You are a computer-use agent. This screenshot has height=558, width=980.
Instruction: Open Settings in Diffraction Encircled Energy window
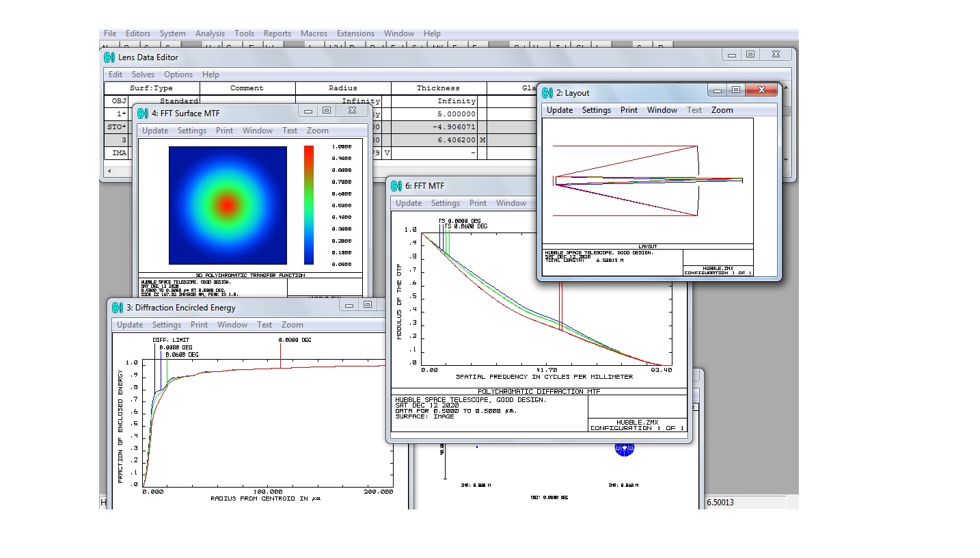[x=166, y=325]
